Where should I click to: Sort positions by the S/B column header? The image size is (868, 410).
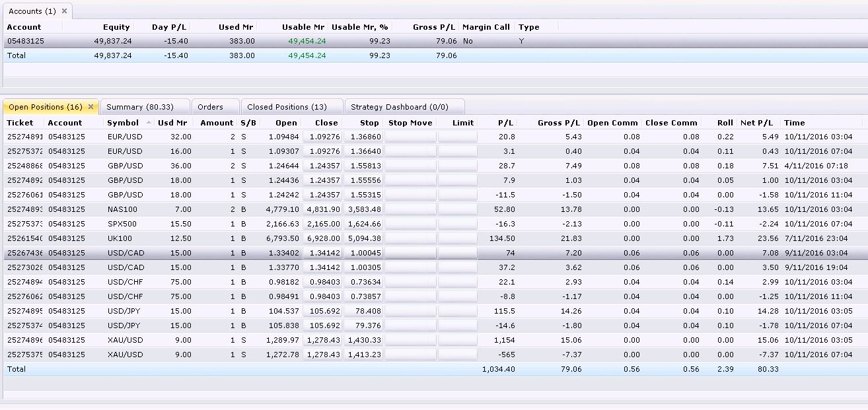click(x=248, y=123)
